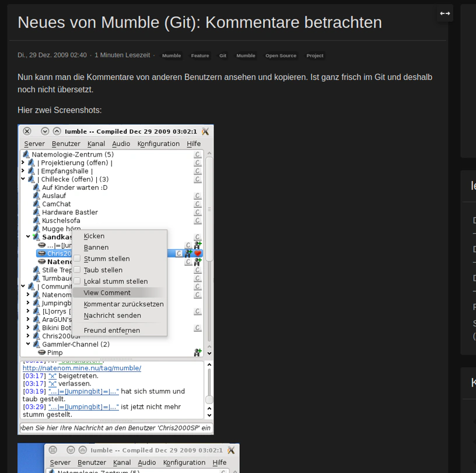Click the article title Neues von Mumble (Git)
Image resolution: width=476 pixels, height=473 pixels.
click(x=199, y=23)
